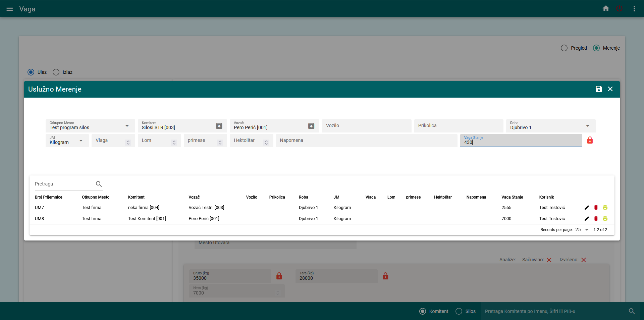Image resolution: width=644 pixels, height=320 pixels.
Task: Select the Izlaz radio button
Action: 56,72
